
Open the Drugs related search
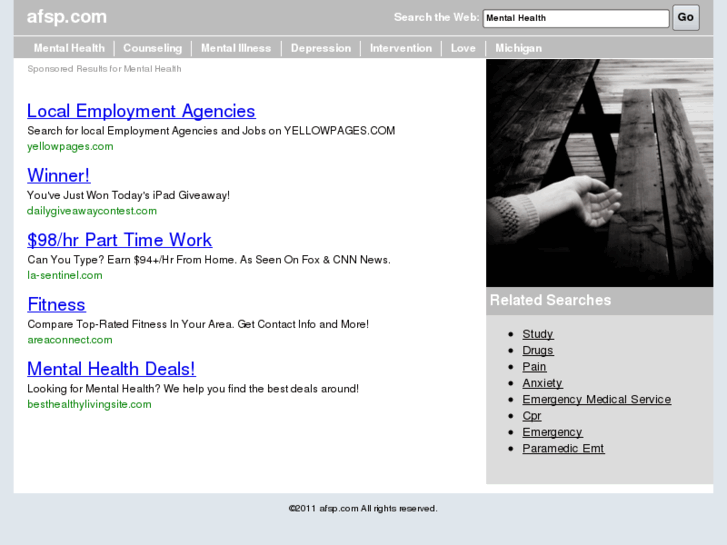538,350
